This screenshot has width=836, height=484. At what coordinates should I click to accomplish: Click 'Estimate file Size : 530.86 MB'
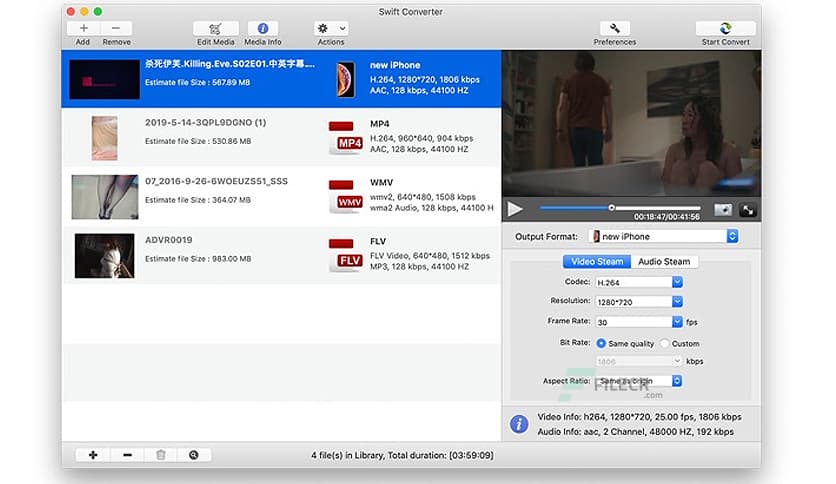(x=198, y=141)
